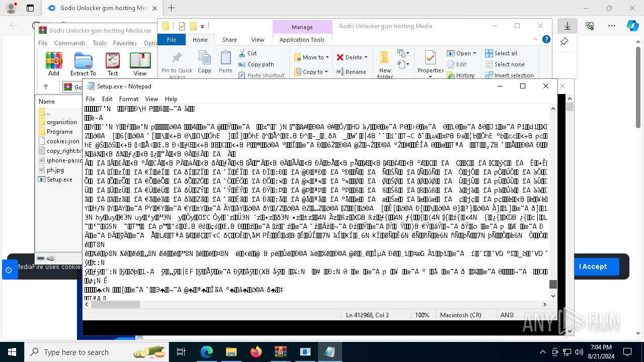
Task: Open Notepad View menu
Action: click(x=151, y=99)
